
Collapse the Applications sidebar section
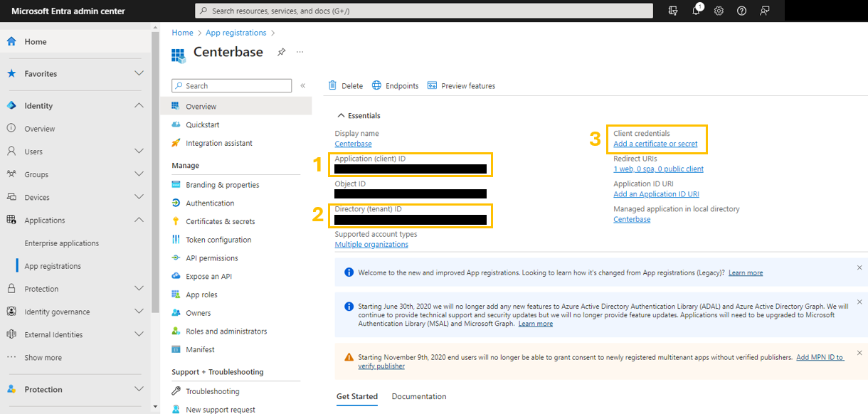139,220
